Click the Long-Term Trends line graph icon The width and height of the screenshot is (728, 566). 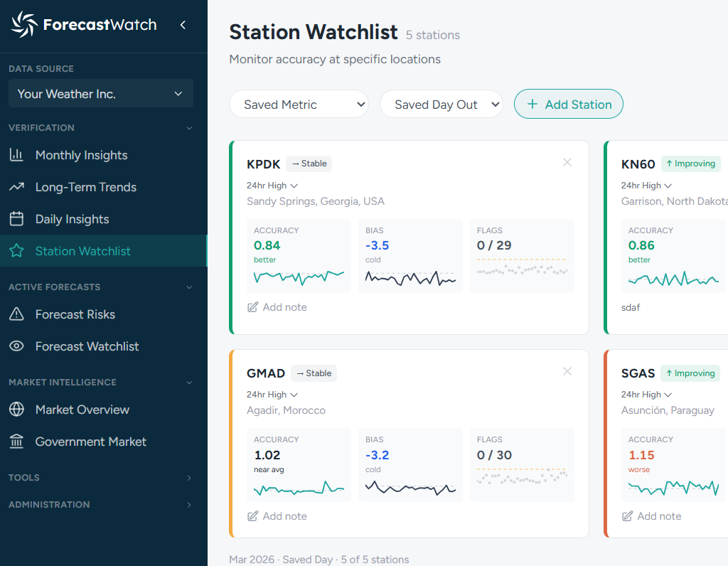point(17,187)
